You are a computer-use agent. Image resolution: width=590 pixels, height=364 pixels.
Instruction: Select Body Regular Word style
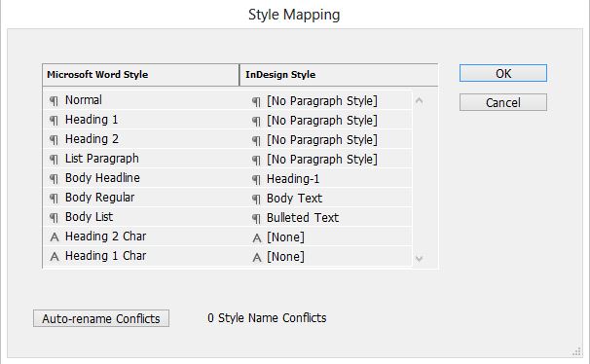point(99,198)
